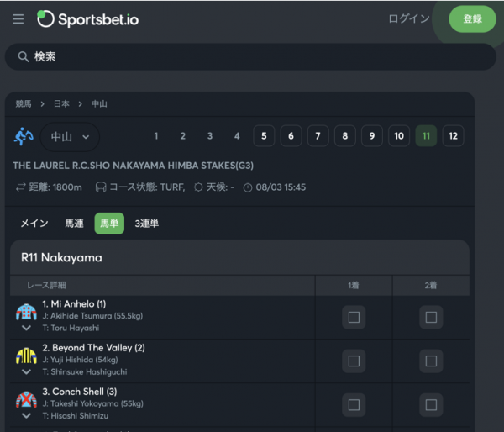Click Conch Shell jockey silk icon
504x432 pixels.
(26, 399)
